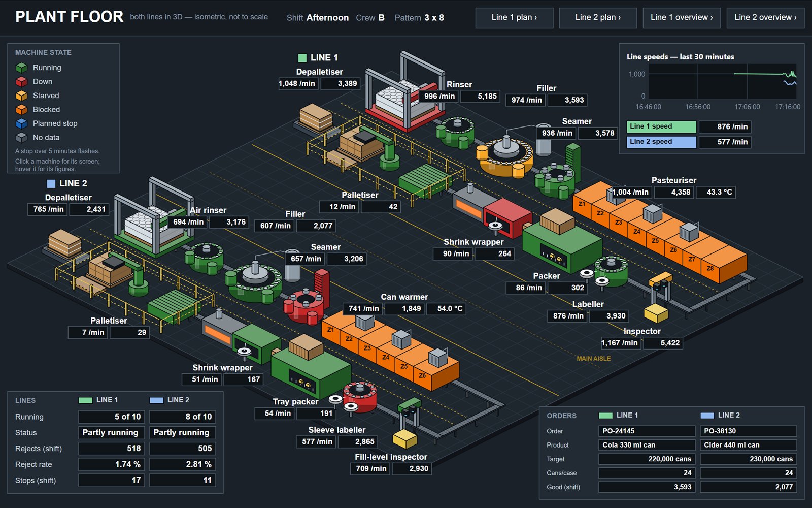Image resolution: width=812 pixels, height=508 pixels.
Task: Click target 220,000 cans
Action: pyautogui.click(x=647, y=459)
